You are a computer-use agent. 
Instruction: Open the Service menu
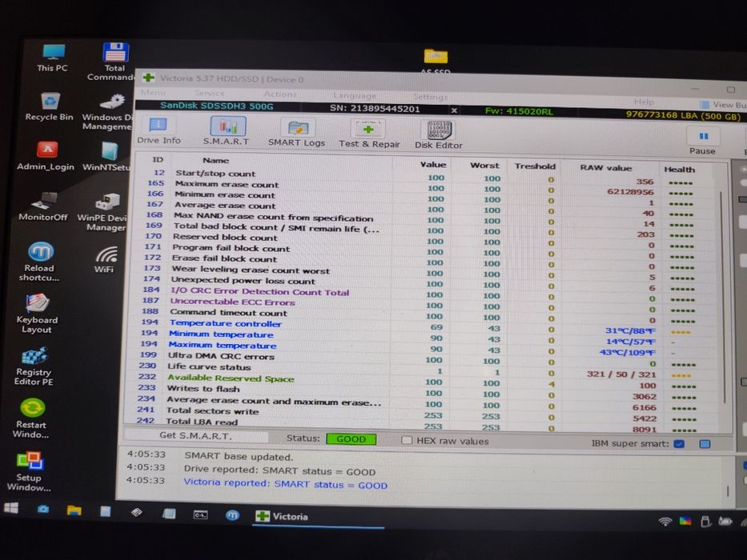(210, 94)
